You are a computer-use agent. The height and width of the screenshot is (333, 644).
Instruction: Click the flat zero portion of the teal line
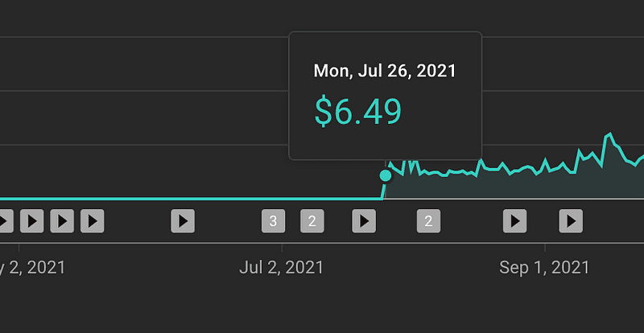(191, 199)
